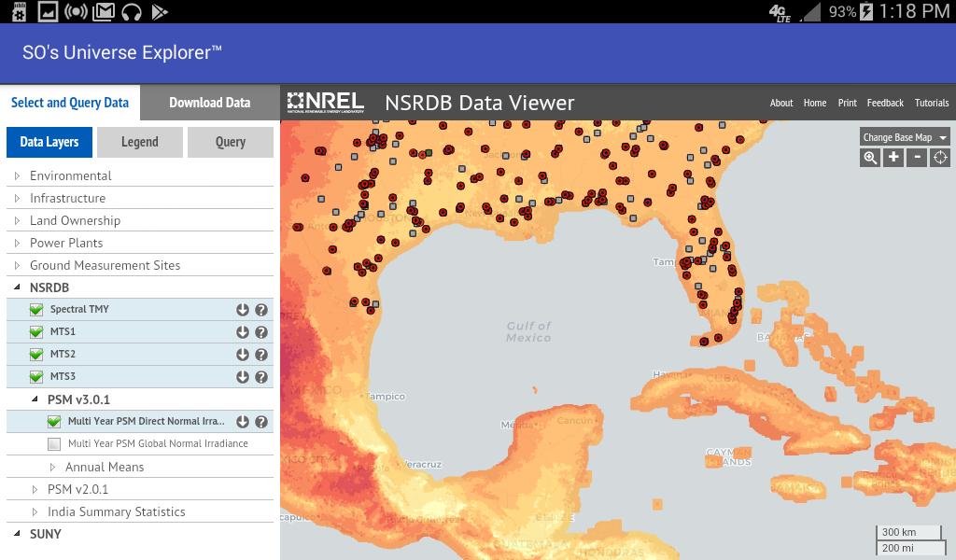956x560 pixels.
Task: Open the Change Base Map dropdown
Action: click(x=905, y=137)
